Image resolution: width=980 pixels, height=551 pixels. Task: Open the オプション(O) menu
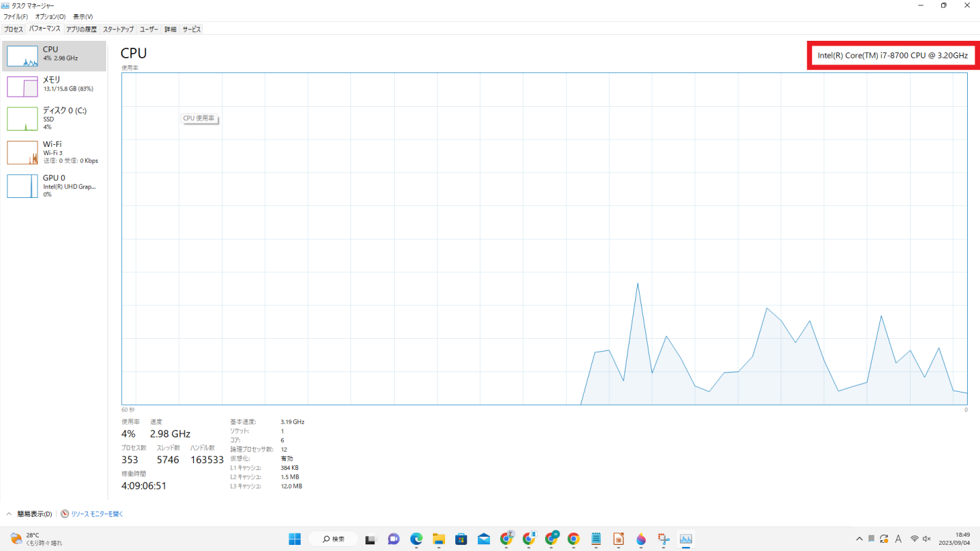coord(50,16)
